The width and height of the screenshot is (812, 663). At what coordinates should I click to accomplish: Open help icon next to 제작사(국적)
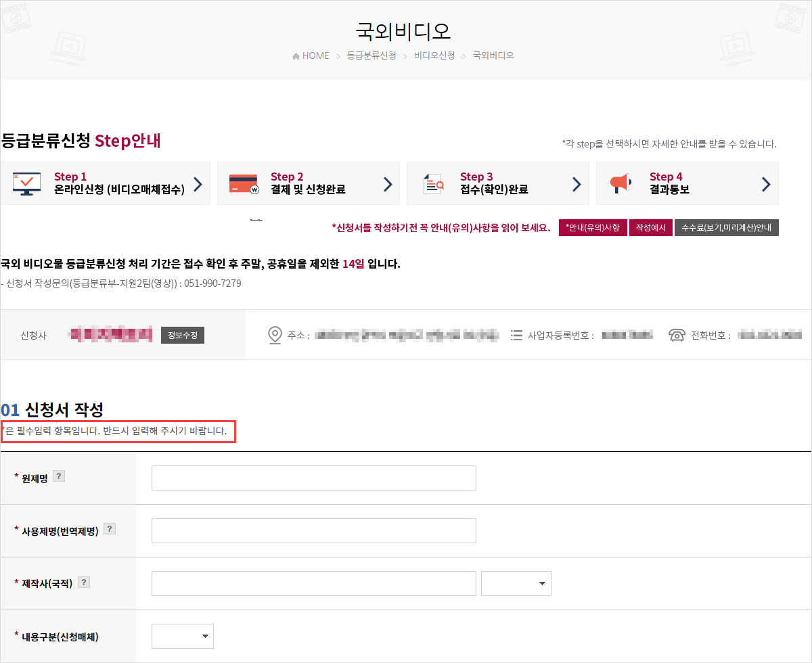(84, 582)
